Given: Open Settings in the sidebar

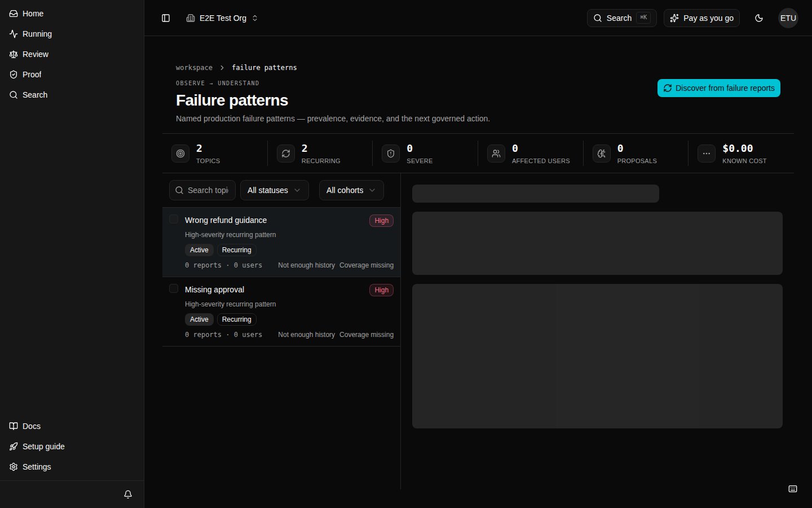Looking at the screenshot, I should [72, 467].
